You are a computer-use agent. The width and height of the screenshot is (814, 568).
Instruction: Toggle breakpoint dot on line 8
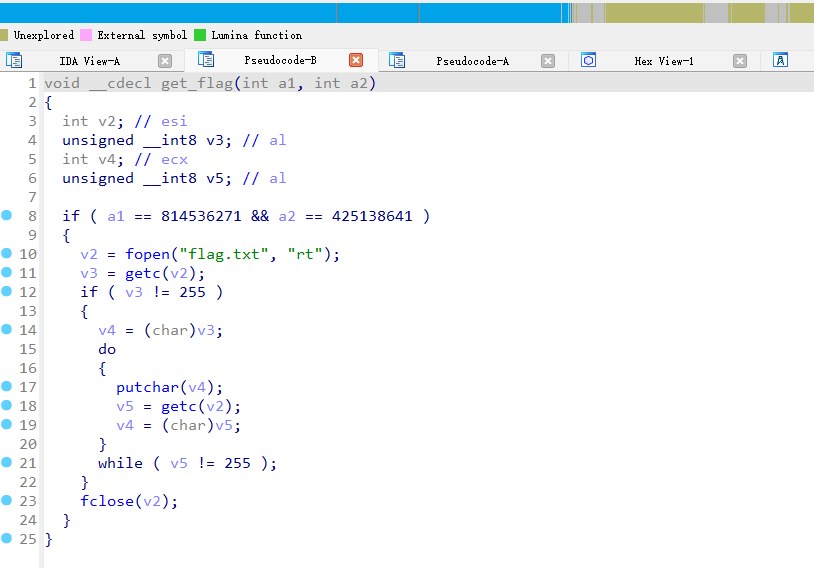point(7,215)
